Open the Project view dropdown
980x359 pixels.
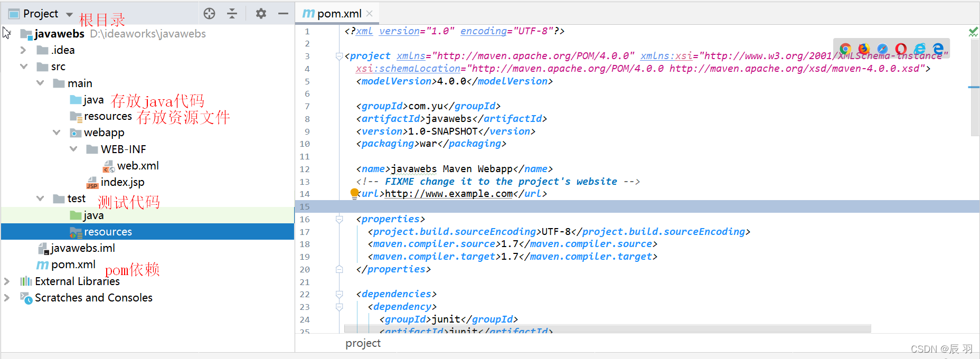69,14
